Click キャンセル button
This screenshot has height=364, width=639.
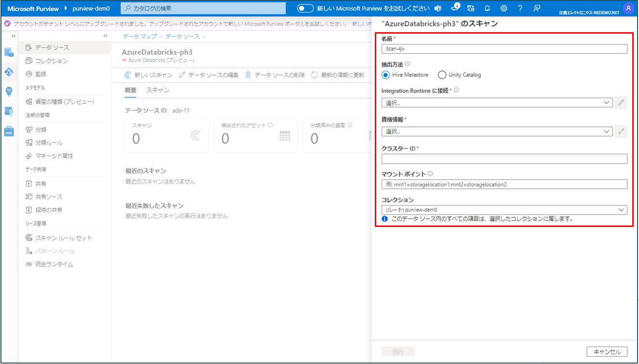tap(607, 351)
